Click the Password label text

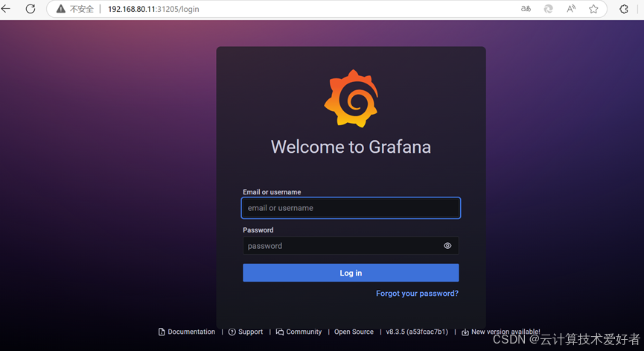tap(258, 230)
